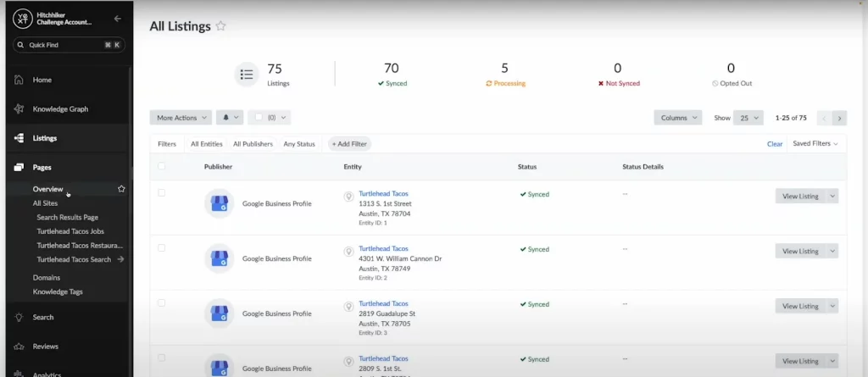This screenshot has height=377, width=868.
Task: Open All Sites under Pages
Action: coord(45,203)
